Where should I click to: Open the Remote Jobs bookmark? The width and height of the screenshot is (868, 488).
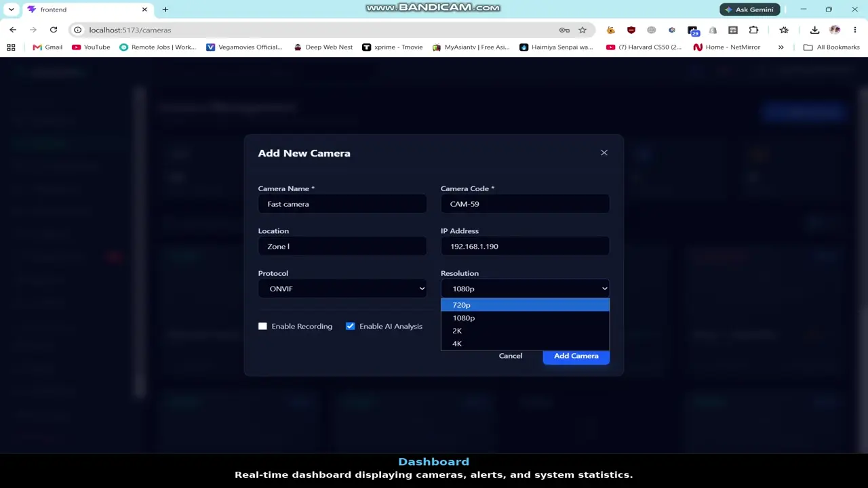click(157, 47)
